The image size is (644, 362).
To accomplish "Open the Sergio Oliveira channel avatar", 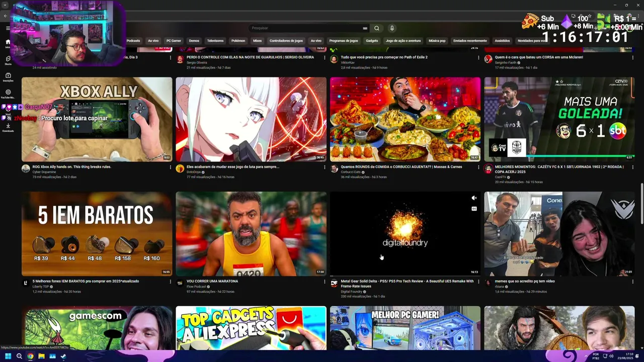I will click(180, 59).
